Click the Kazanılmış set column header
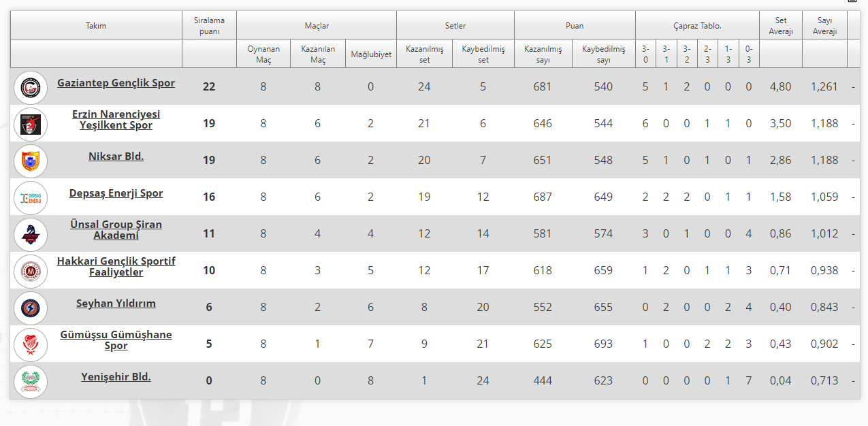 pos(424,54)
